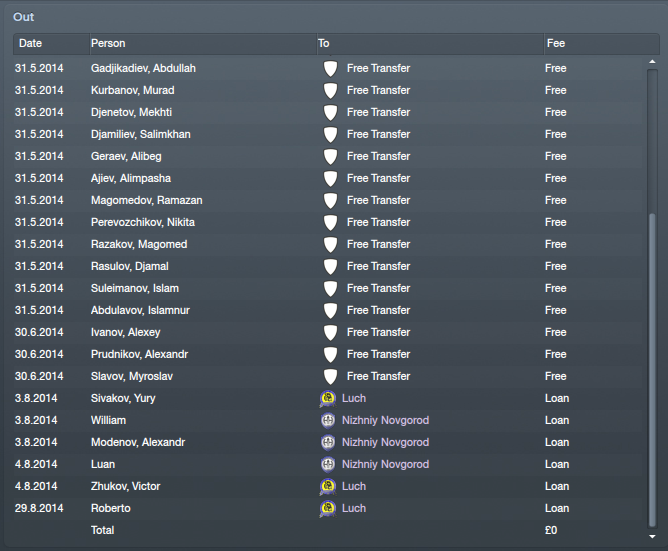This screenshot has width=668, height=551.
Task: Click Nizhniy Novgorod badge for Modenov, Alexandr
Action: click(x=328, y=442)
